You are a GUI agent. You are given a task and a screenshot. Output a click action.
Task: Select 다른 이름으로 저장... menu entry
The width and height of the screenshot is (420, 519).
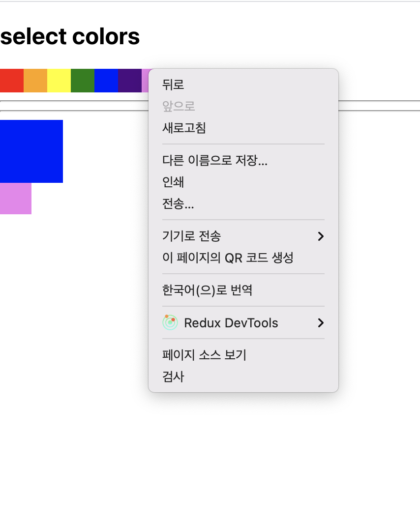pos(243,160)
